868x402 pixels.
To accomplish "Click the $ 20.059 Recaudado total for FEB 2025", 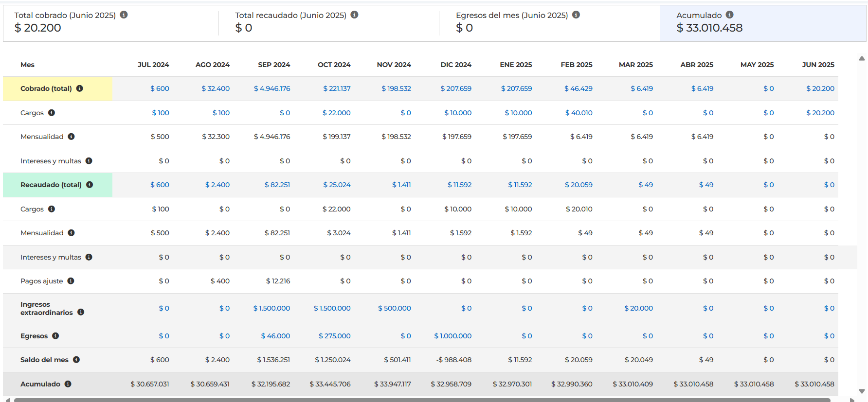I will [579, 185].
